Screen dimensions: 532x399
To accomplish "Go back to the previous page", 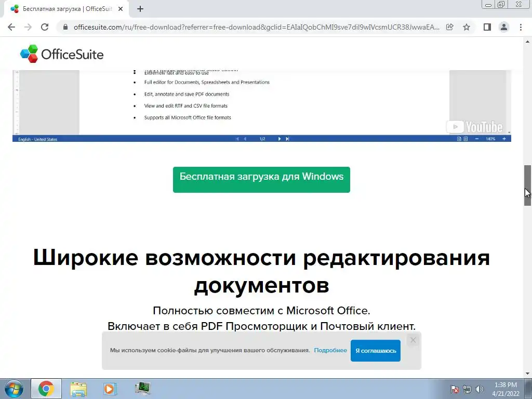I will click(x=11, y=27).
